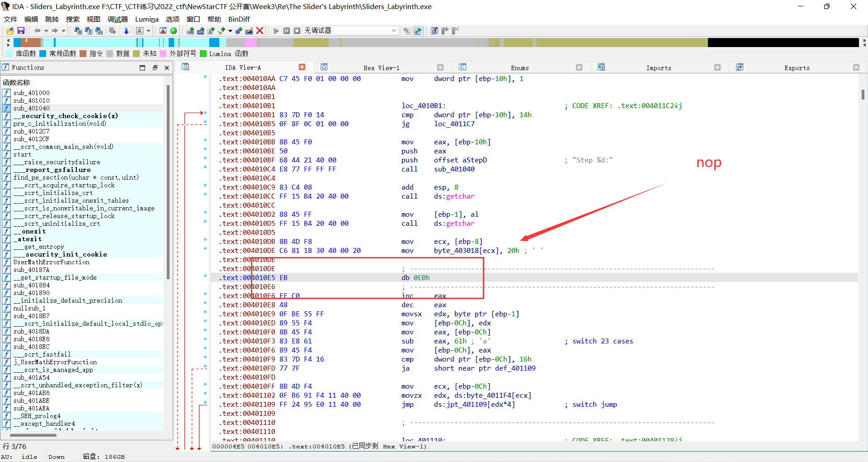Screen dimensions: 868x462
Task: Open back-navigation history dropdown arrow
Action: (x=46, y=31)
